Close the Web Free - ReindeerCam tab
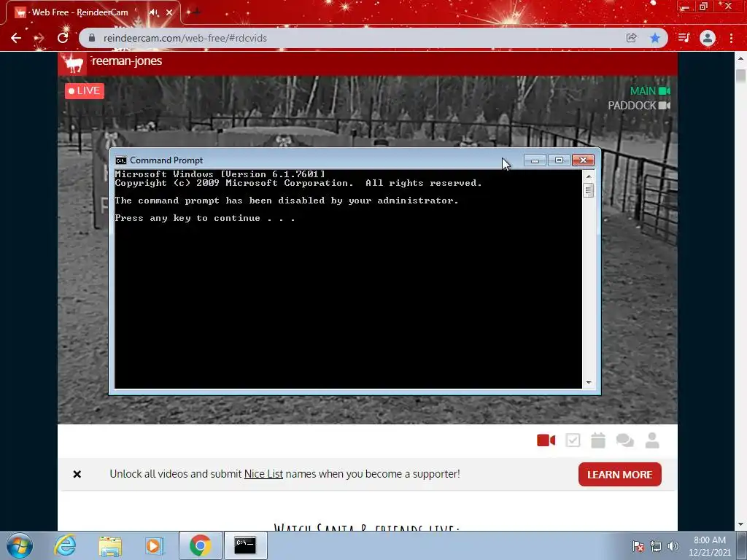Screen dimensions: 747x560 tap(169, 12)
